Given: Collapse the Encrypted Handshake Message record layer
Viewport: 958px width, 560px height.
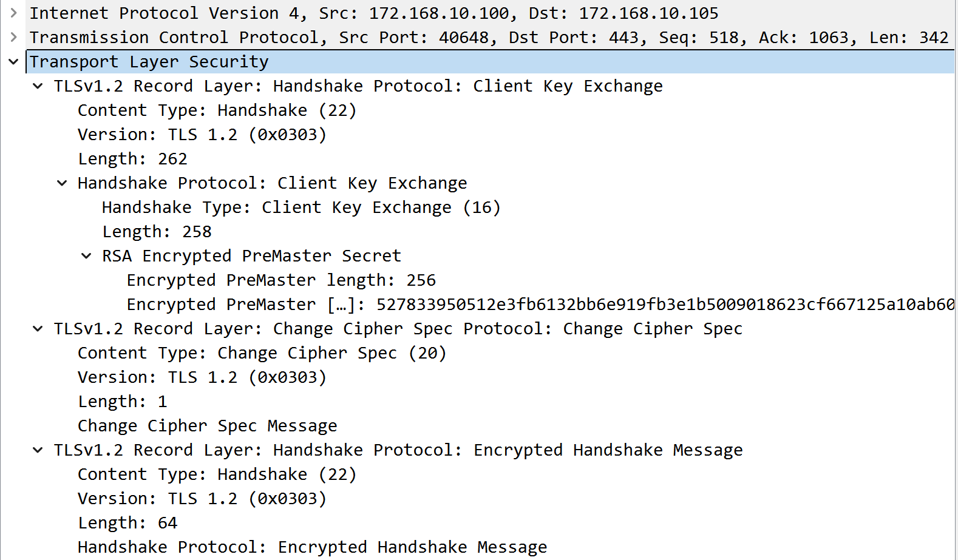Looking at the screenshot, I should [x=38, y=450].
